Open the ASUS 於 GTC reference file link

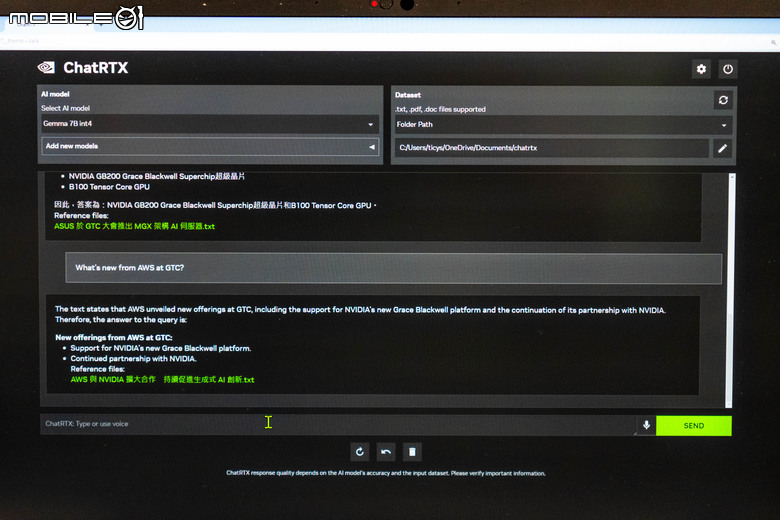click(134, 226)
